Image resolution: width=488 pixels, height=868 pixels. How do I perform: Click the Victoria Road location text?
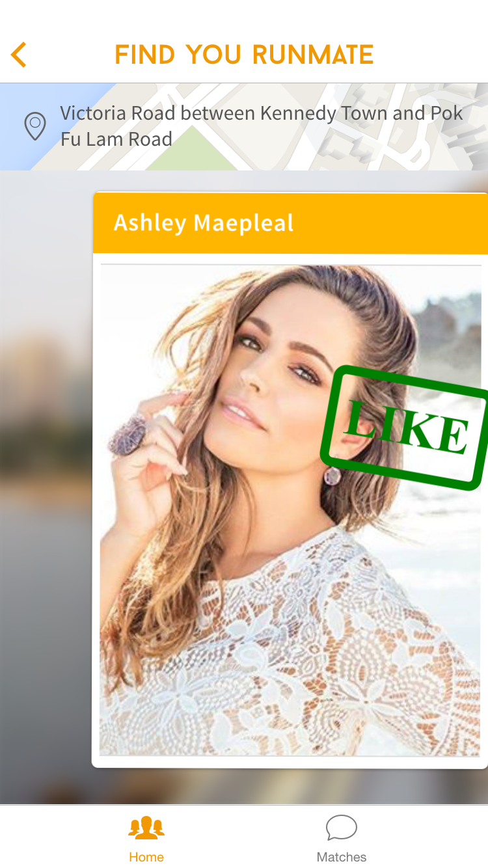[262, 126]
